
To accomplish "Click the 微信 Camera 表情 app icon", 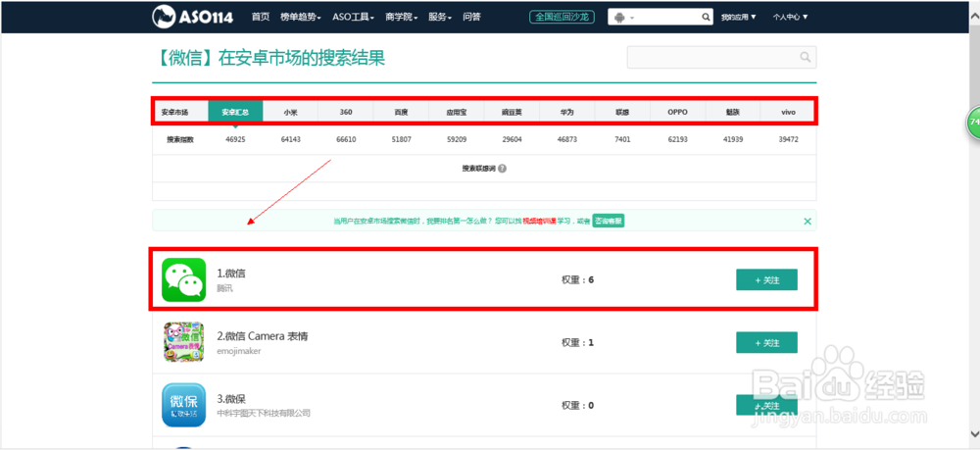I will (x=184, y=342).
